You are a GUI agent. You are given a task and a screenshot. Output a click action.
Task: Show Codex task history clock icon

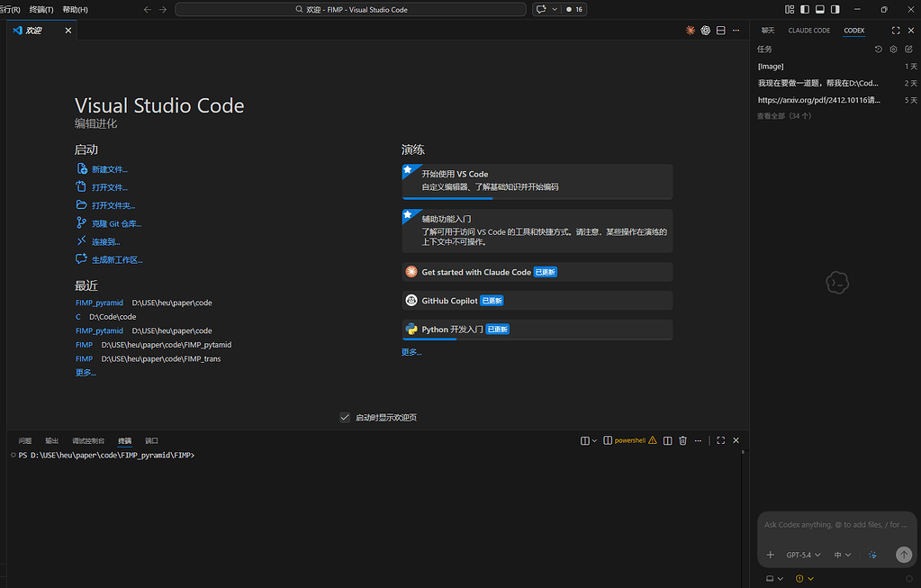[x=878, y=50]
